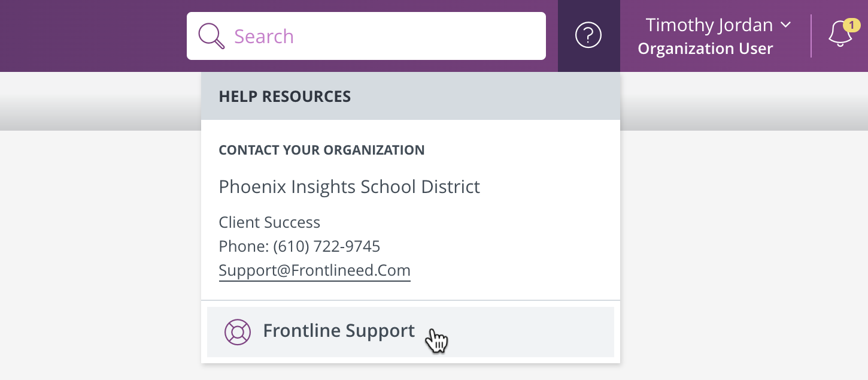Select the Frontline Support menu entry
Screen dimensions: 868x380
point(411,332)
